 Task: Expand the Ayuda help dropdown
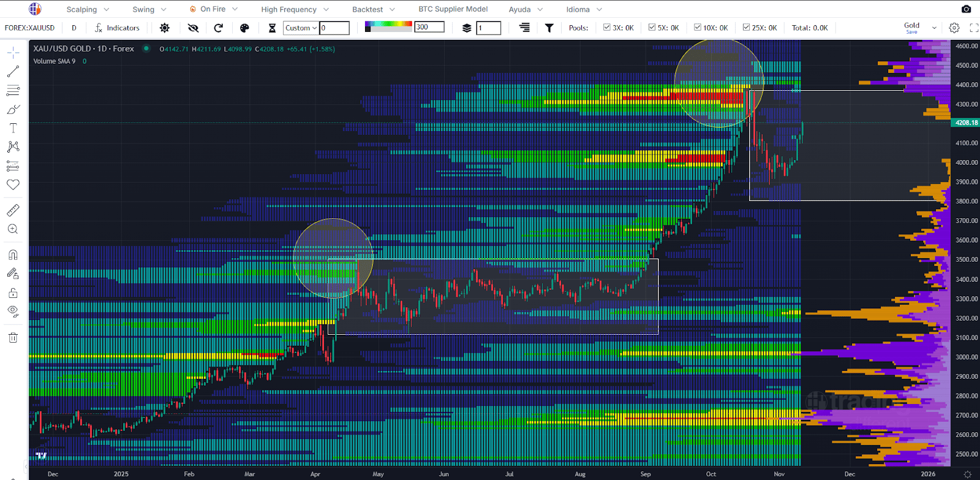click(526, 9)
